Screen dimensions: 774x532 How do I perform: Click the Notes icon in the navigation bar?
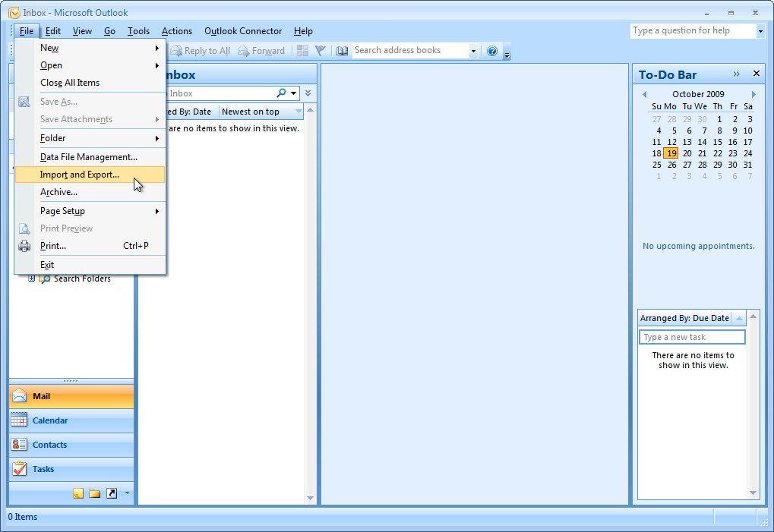pyautogui.click(x=78, y=493)
